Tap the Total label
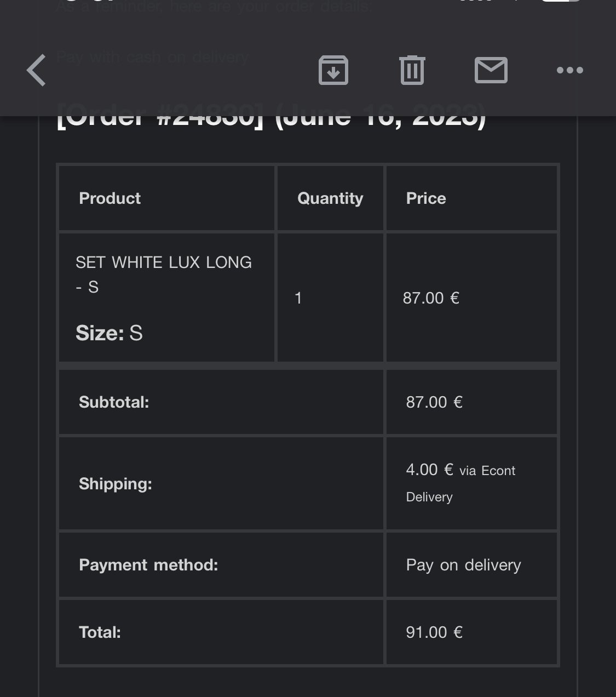The width and height of the screenshot is (616, 697). (x=100, y=632)
